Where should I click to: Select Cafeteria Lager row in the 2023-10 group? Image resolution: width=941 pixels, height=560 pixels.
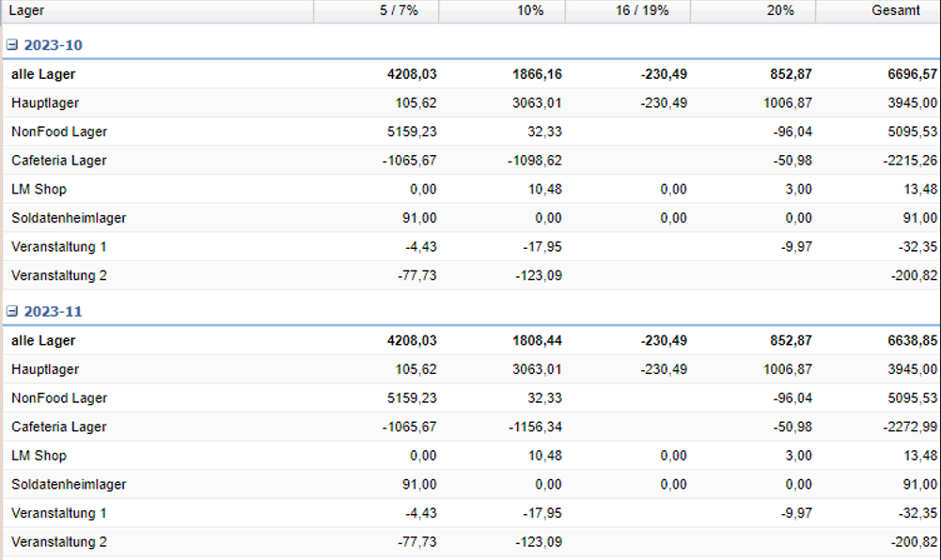coord(58,161)
